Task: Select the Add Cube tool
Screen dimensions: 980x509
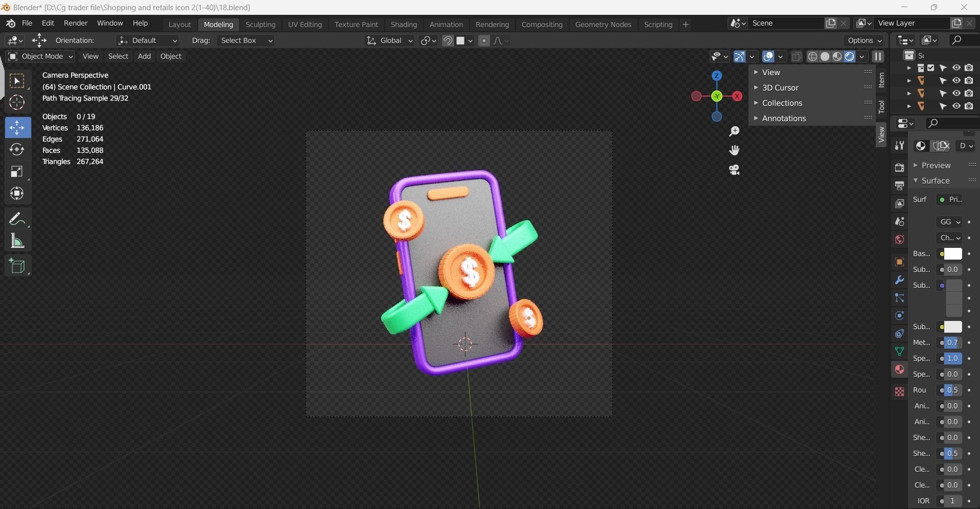Action: (17, 266)
